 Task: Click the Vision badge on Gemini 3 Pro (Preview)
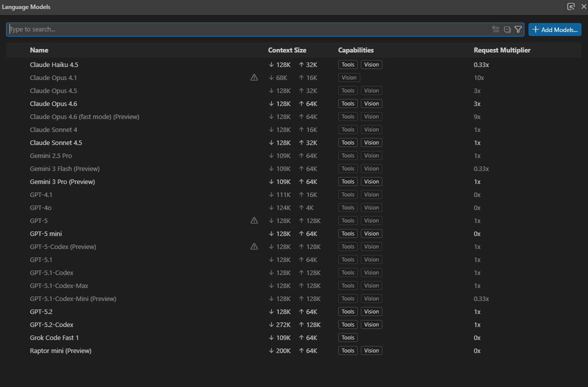coord(371,181)
